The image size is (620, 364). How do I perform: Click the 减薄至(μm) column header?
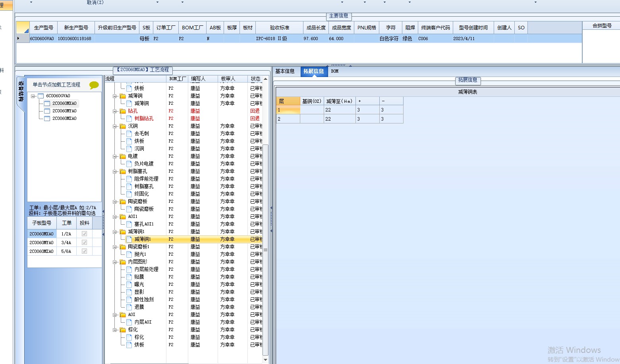[x=340, y=101]
